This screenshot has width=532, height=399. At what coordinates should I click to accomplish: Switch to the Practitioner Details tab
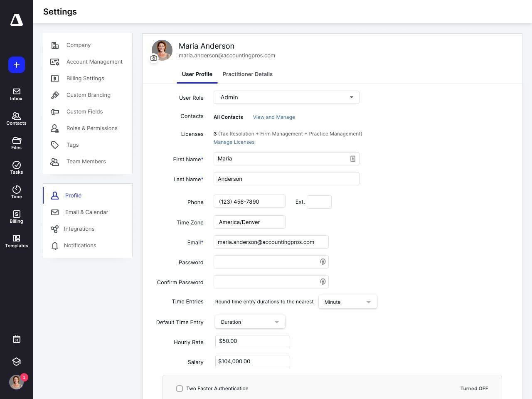point(247,74)
